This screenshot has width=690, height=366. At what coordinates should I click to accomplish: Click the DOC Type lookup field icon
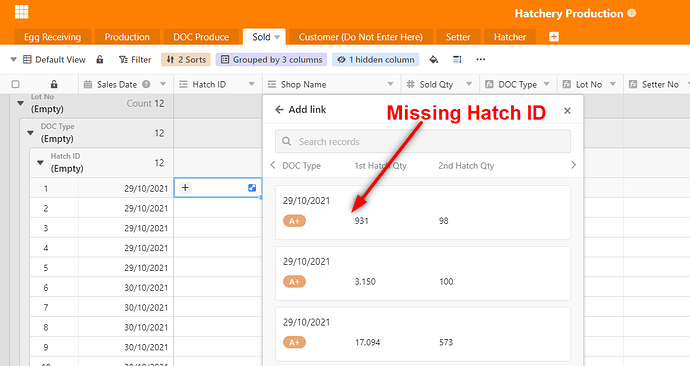coord(489,84)
